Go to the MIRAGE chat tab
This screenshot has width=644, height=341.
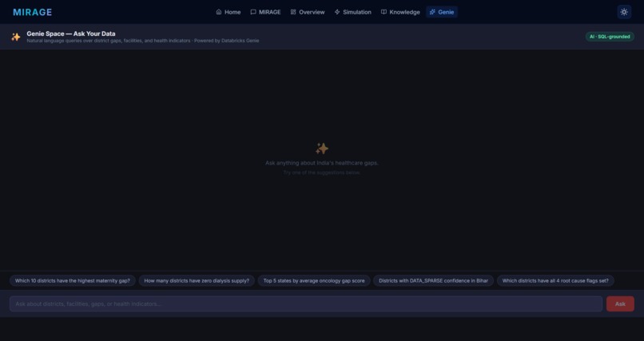click(x=266, y=12)
